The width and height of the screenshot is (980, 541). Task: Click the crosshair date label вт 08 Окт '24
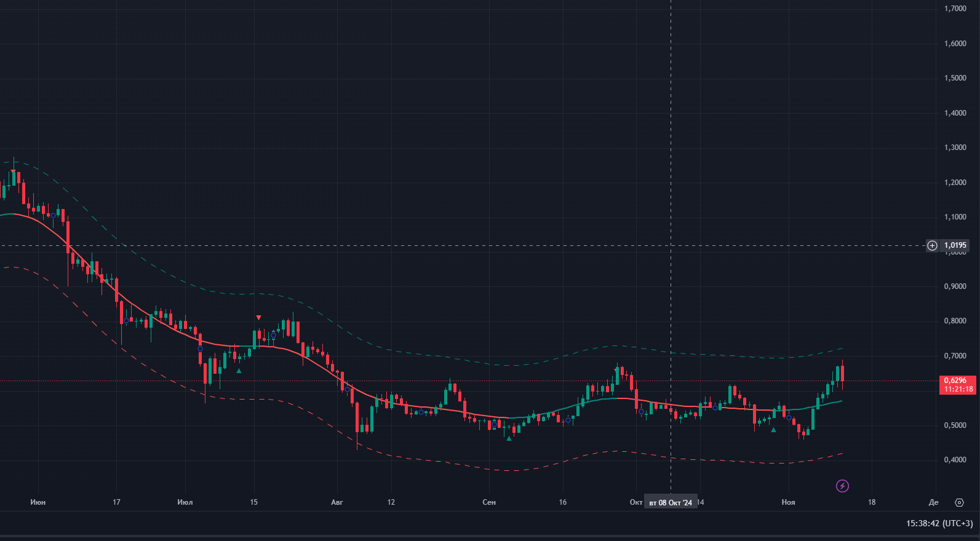pyautogui.click(x=671, y=502)
